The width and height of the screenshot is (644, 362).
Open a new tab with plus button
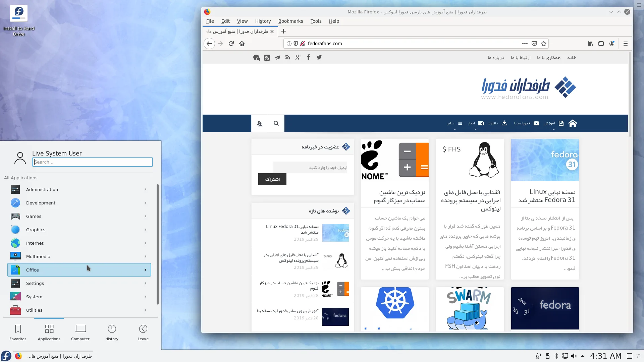coord(283,31)
